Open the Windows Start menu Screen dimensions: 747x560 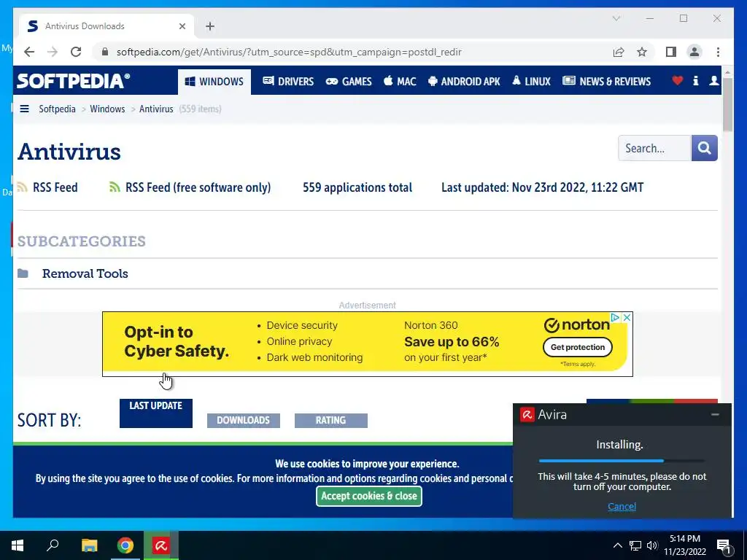coord(18,545)
